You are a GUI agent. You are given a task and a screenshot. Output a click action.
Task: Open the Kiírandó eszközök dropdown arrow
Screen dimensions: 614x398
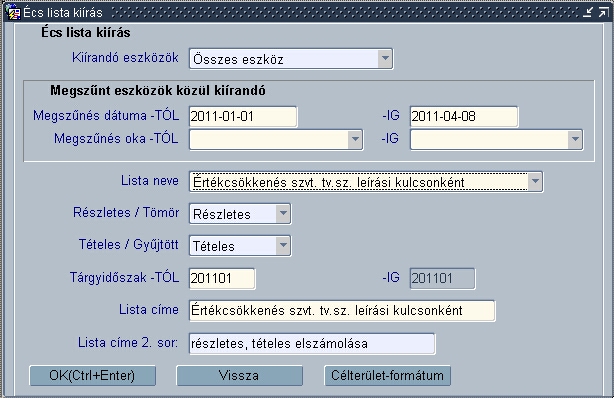click(x=385, y=59)
